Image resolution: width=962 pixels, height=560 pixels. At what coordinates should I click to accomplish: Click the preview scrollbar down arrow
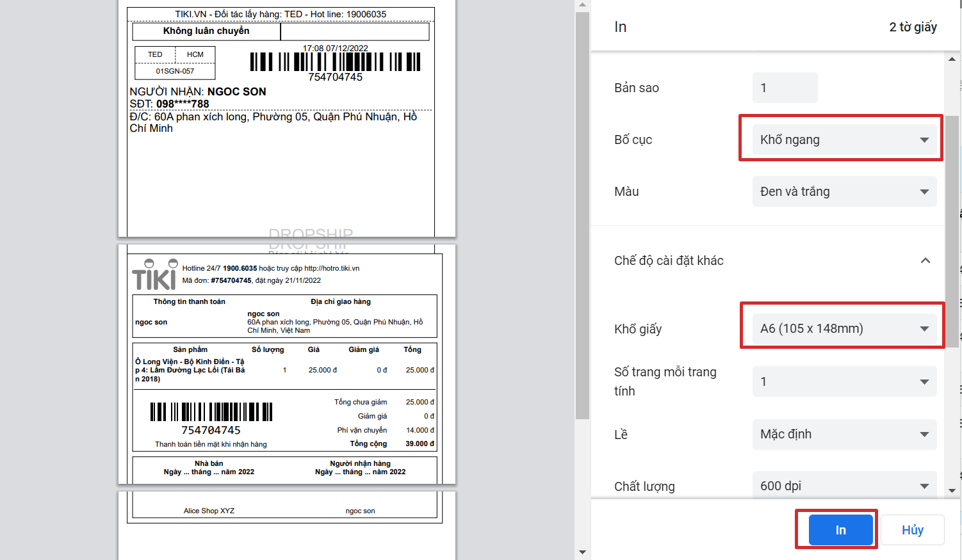582,552
